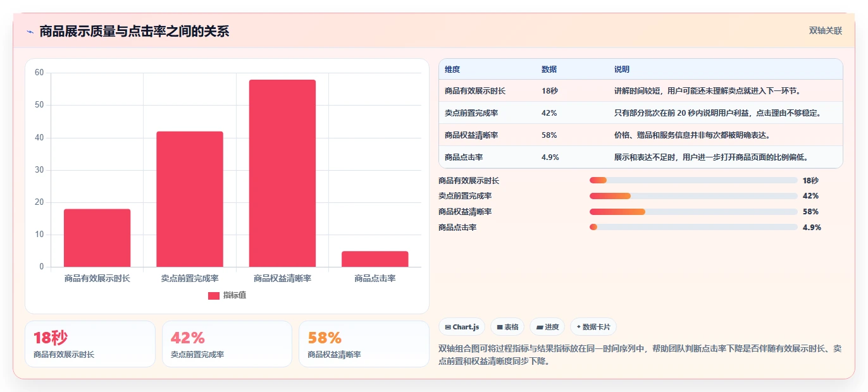Screen dimensions: 868x392
Task: Click the 商品权益清晰率 bar in the chart
Action: pyautogui.click(x=282, y=173)
